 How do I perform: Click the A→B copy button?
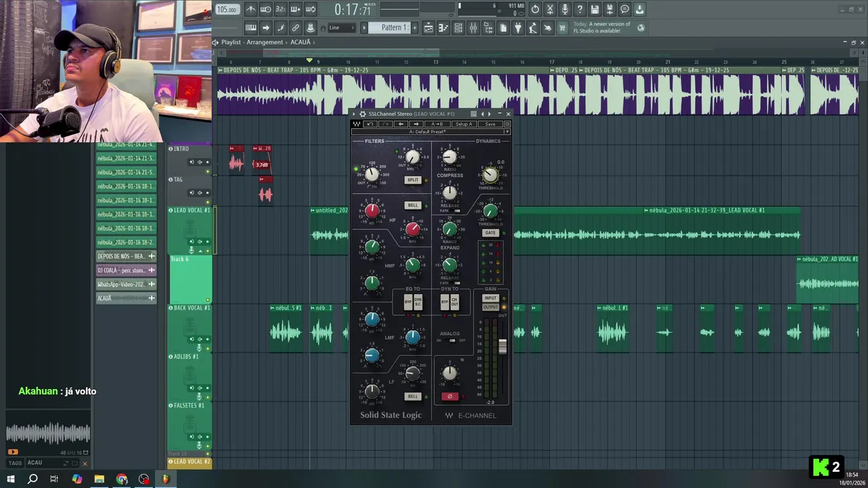pos(437,124)
